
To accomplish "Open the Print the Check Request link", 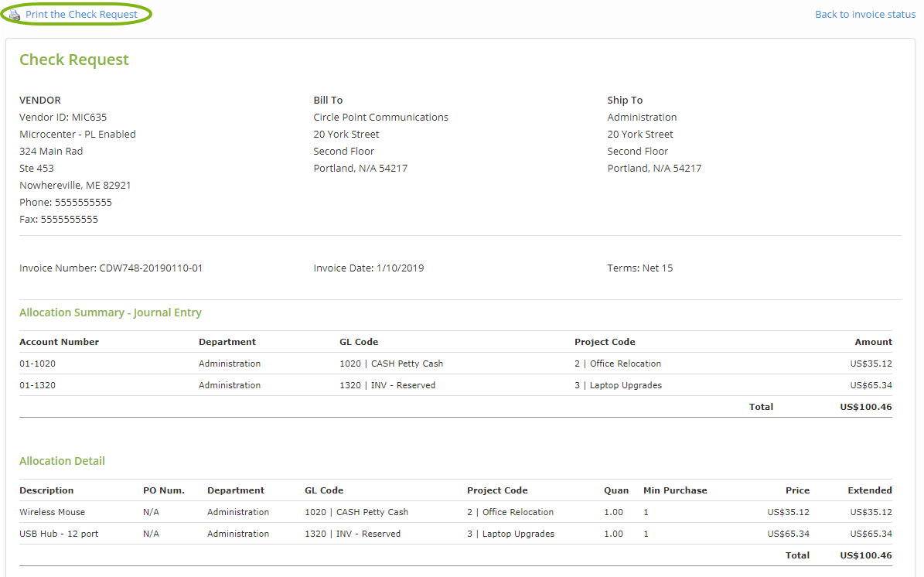I will (81, 15).
